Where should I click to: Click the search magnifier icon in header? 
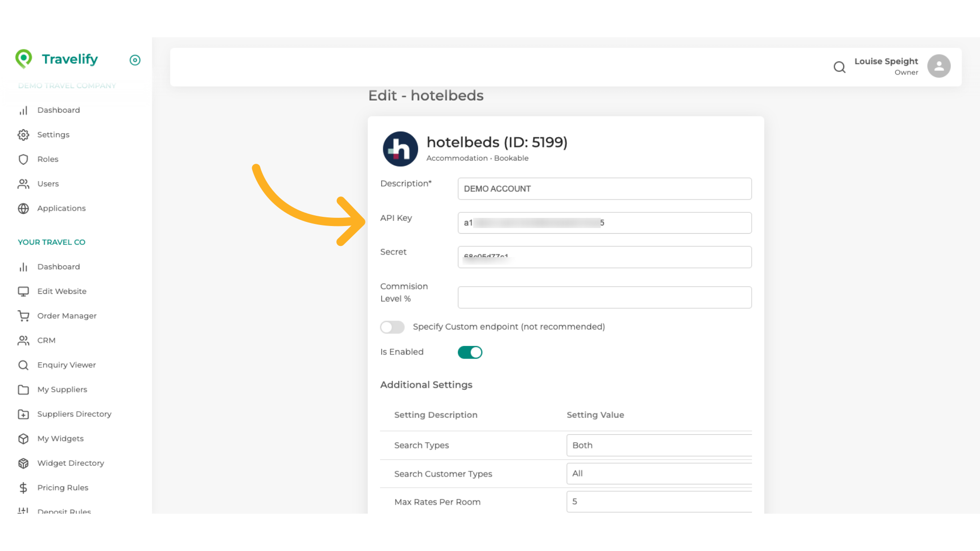point(839,67)
